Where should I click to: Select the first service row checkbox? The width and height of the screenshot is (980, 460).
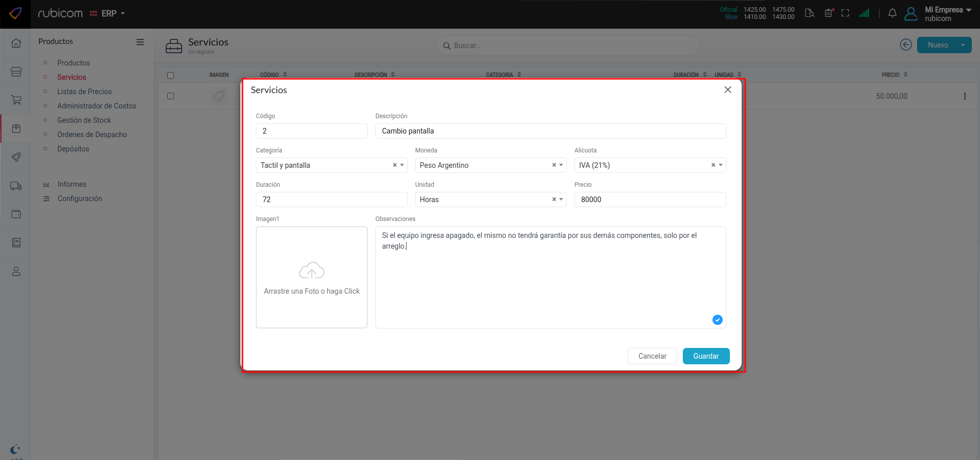pyautogui.click(x=170, y=96)
